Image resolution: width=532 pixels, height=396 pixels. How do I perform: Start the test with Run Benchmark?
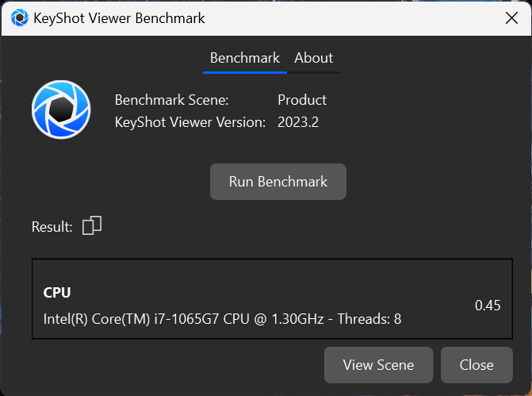point(278,182)
